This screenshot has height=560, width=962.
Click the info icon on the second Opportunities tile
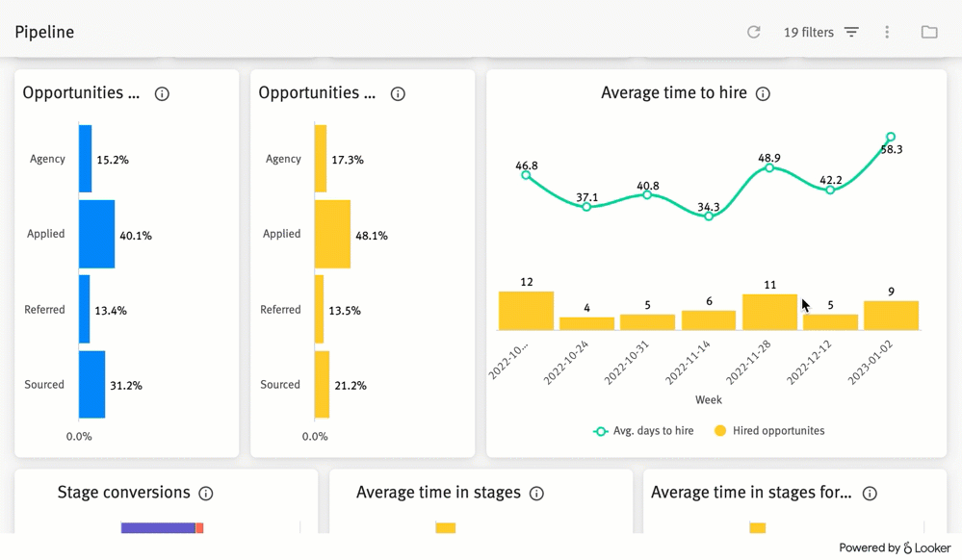(397, 93)
